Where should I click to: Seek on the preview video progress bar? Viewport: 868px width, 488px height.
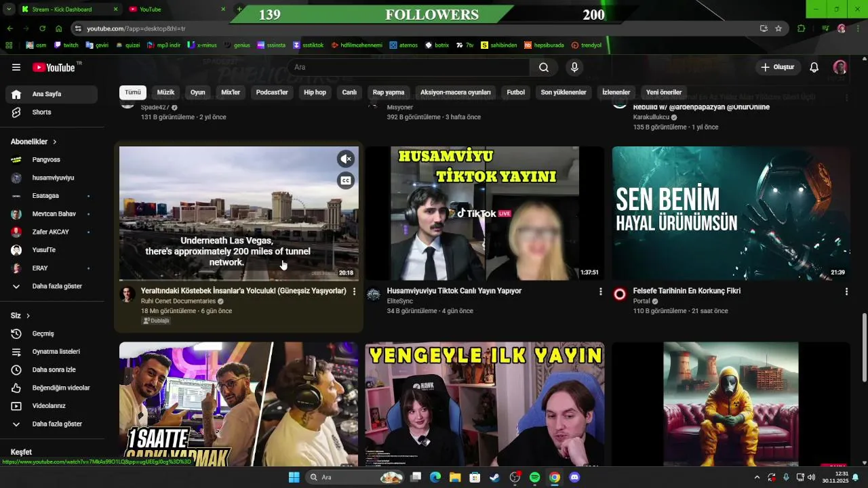click(239, 280)
